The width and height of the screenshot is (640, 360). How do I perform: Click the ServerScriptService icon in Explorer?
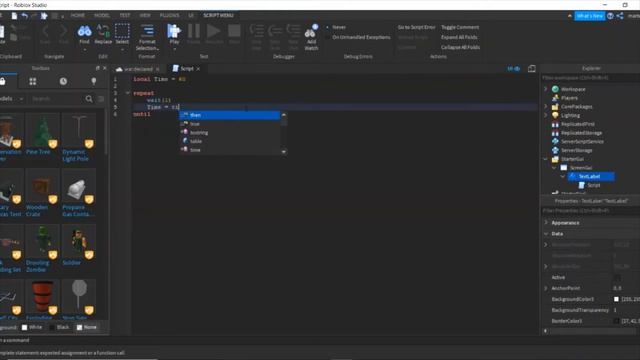coord(555,142)
